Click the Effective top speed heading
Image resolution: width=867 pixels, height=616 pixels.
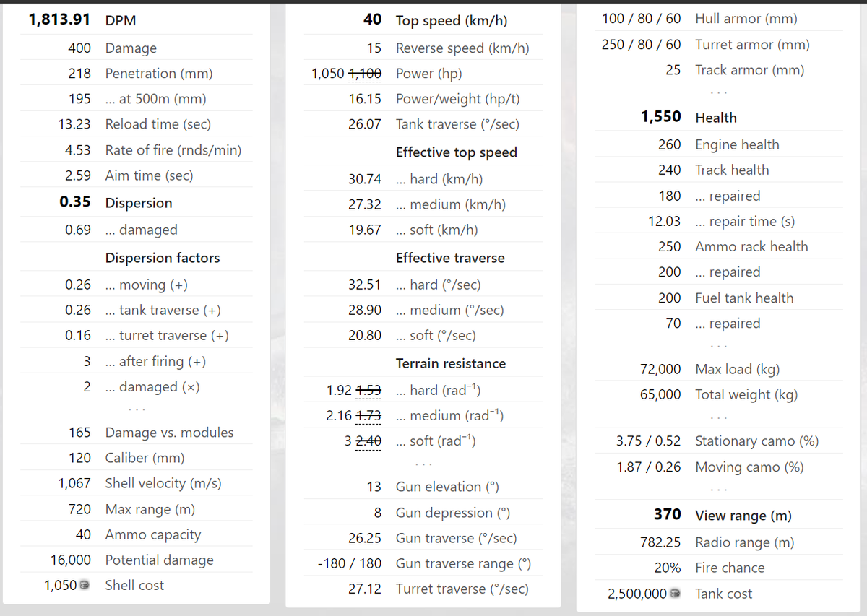coord(456,152)
